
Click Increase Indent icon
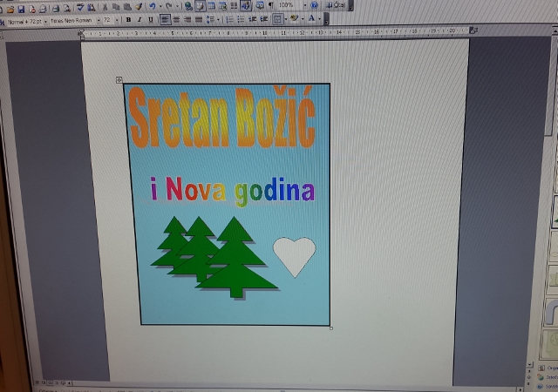(263, 19)
